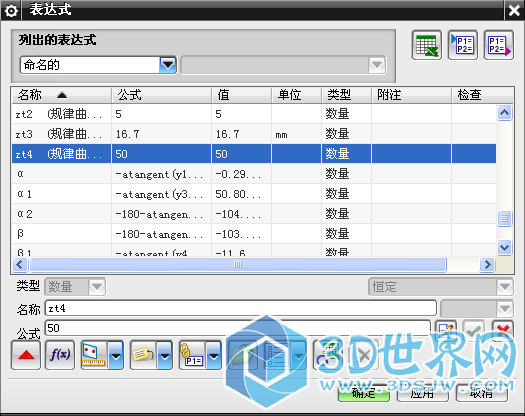The height and width of the screenshot is (416, 525).
Task: Select the zt3 expression row
Action: click(254, 134)
